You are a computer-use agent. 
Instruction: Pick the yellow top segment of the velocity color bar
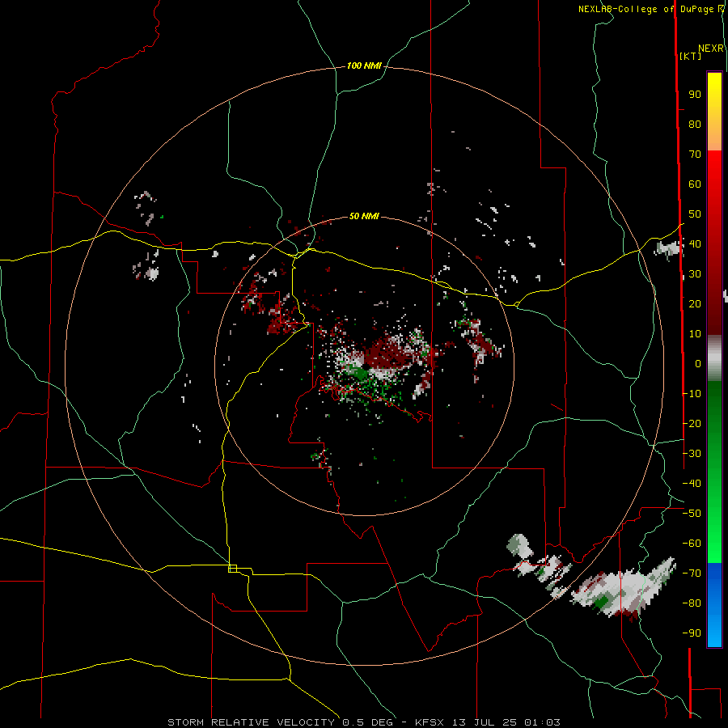[x=714, y=112]
